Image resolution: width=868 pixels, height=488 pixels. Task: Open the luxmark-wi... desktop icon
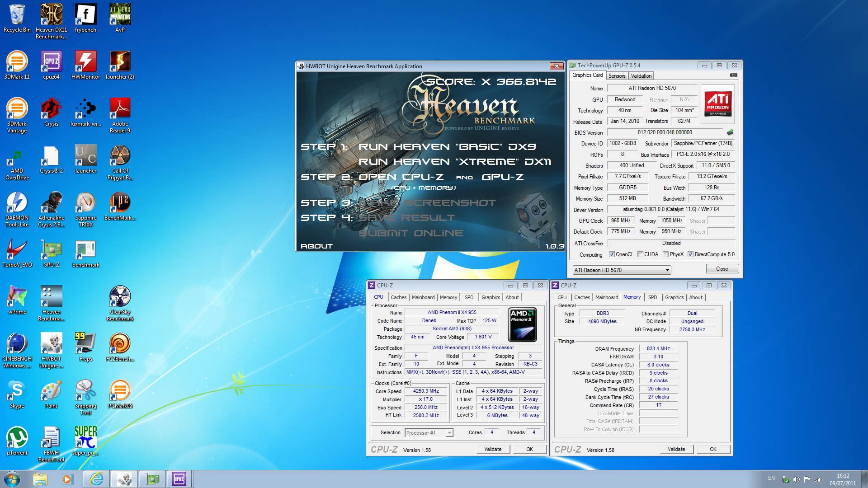click(x=85, y=112)
